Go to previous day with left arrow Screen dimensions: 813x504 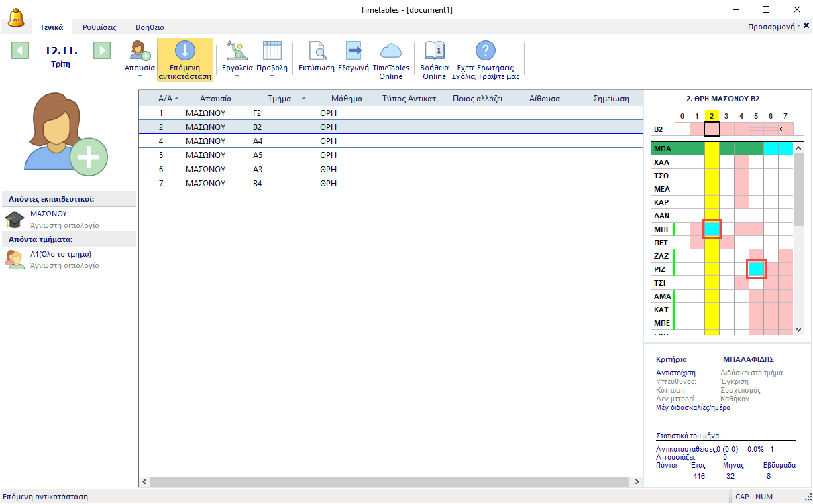(20, 50)
